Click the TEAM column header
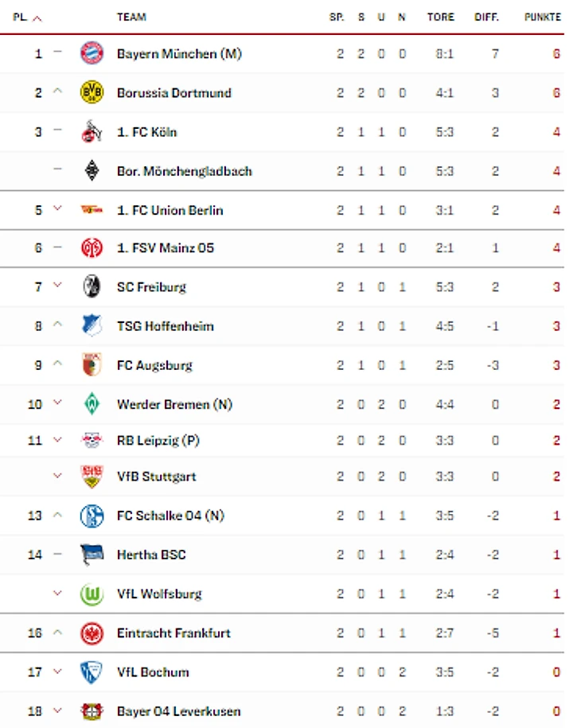The width and height of the screenshot is (581, 728). (x=131, y=17)
